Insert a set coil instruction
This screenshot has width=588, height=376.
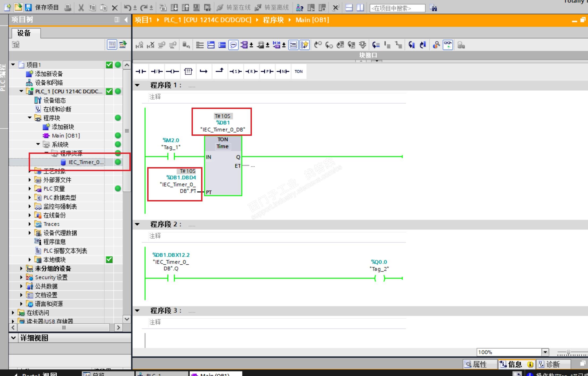tap(235, 71)
